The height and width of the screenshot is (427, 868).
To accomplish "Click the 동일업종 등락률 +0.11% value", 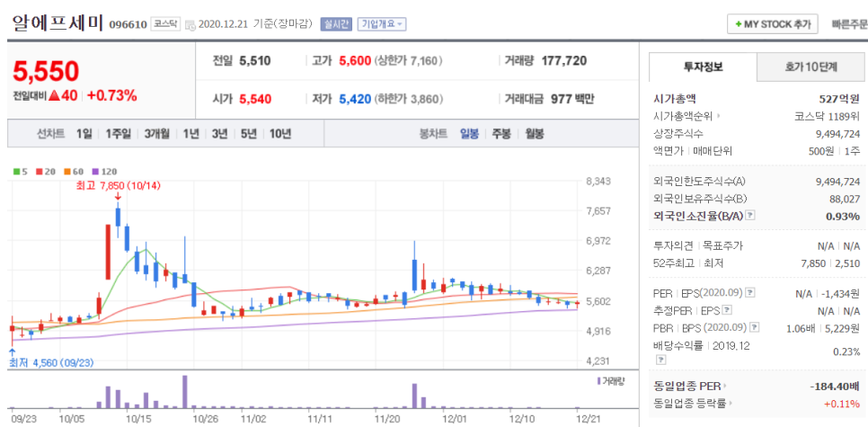I will pos(842,404).
